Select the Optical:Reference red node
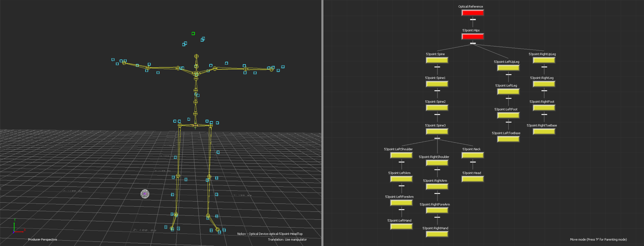Image resolution: width=644 pixels, height=246 pixels. pos(473,13)
